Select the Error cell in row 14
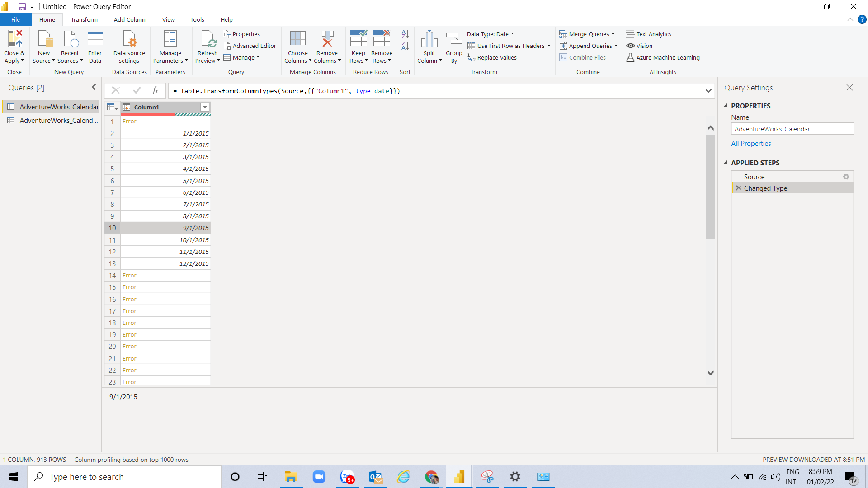 (165, 275)
